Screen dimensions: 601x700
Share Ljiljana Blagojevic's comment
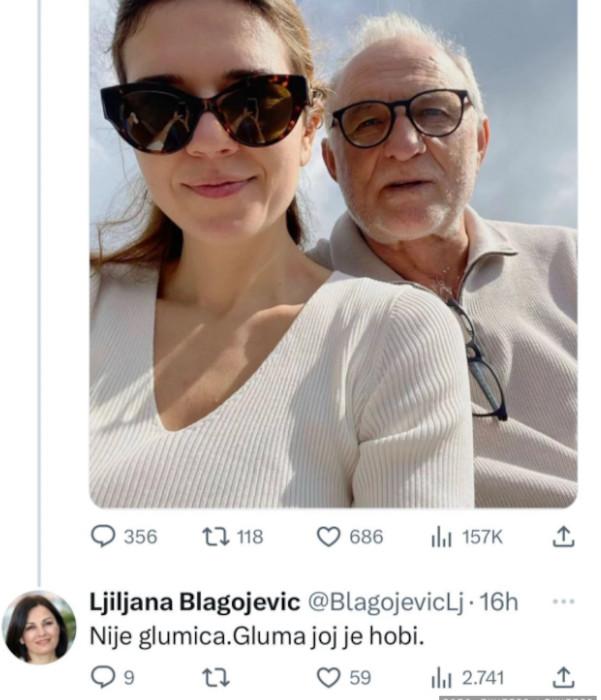[x=563, y=677]
